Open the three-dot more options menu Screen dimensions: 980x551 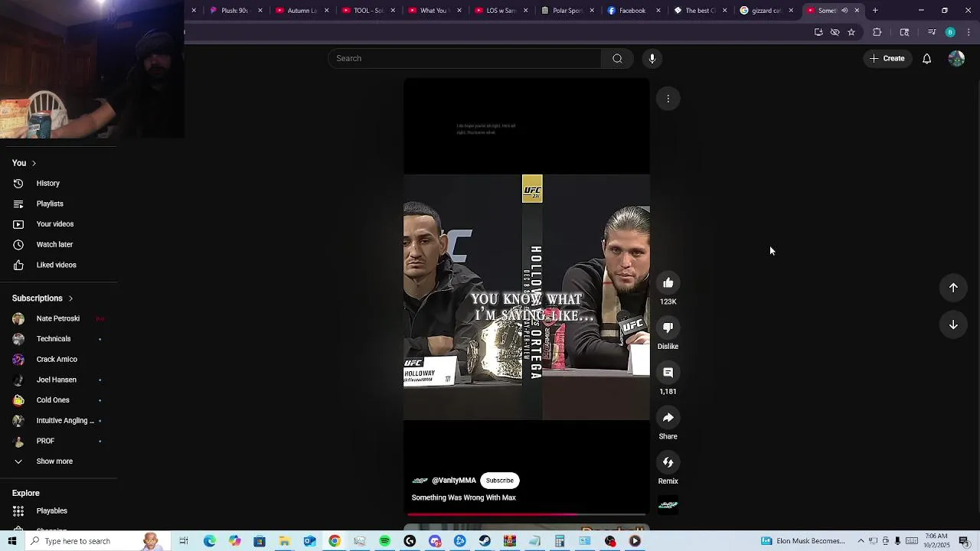[x=668, y=99]
